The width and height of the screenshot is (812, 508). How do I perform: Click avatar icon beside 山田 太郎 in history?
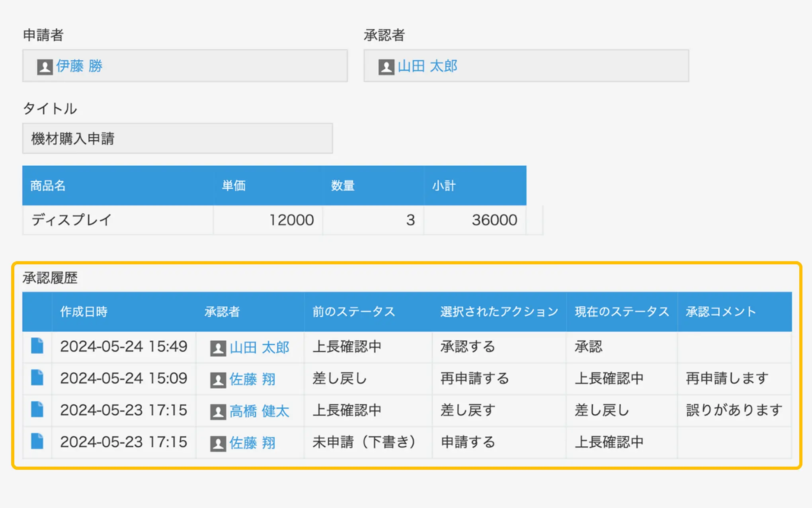click(x=218, y=348)
